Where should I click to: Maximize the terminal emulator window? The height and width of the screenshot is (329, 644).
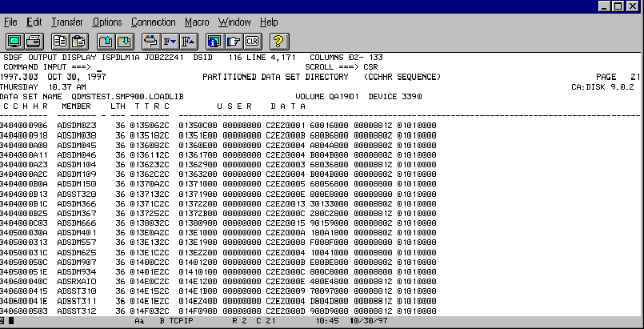pyautogui.click(x=618, y=6)
